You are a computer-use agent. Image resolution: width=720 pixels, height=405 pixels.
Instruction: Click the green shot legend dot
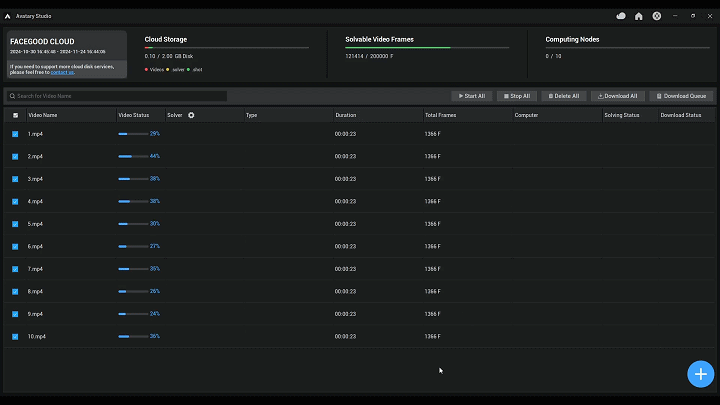(x=188, y=70)
